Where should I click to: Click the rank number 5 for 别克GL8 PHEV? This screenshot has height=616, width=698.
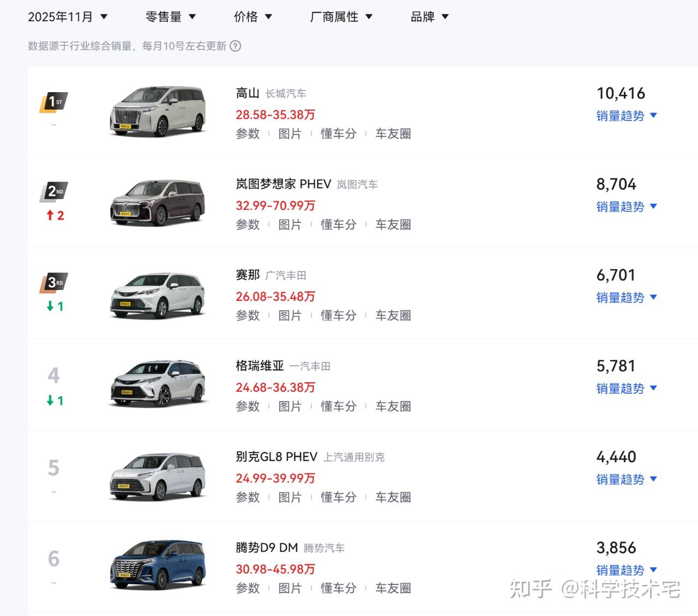[x=53, y=467]
